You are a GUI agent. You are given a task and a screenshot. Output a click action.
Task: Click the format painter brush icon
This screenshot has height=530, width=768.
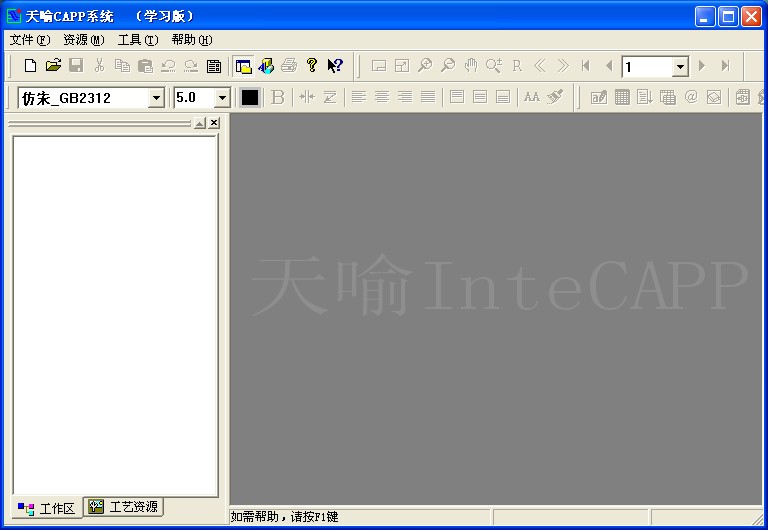click(x=555, y=97)
